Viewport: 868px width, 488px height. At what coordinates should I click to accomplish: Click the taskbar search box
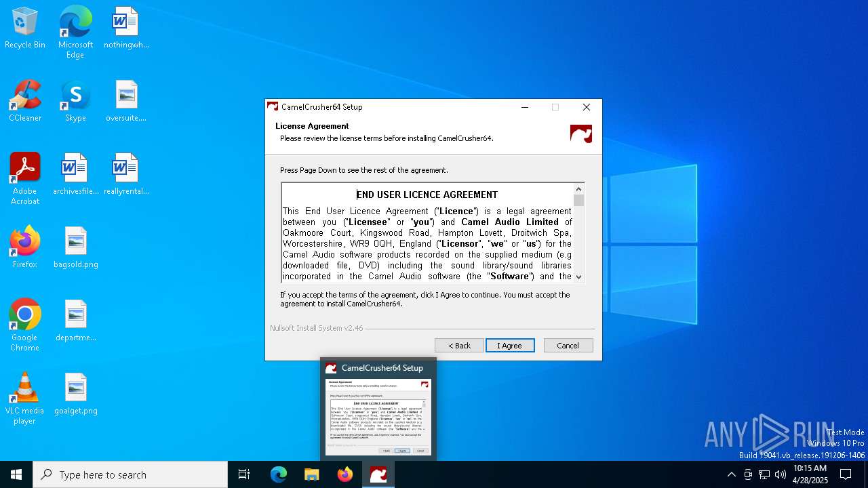(130, 474)
